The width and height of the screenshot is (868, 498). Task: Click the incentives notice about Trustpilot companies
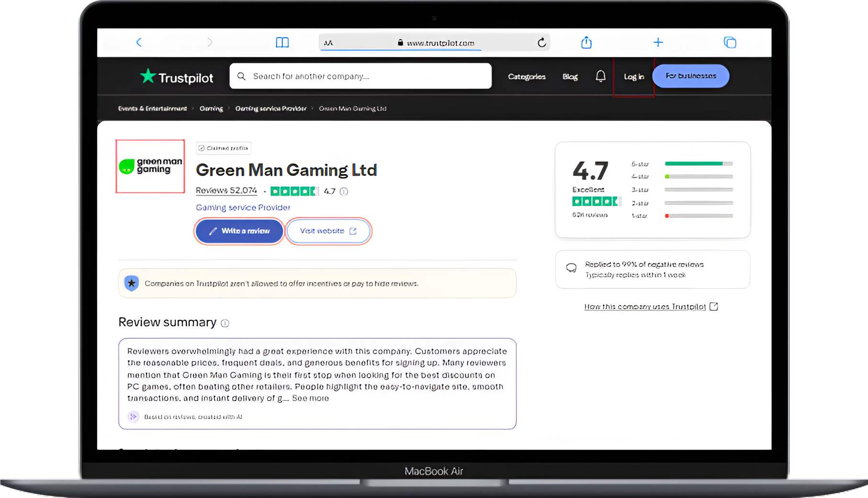(x=317, y=283)
